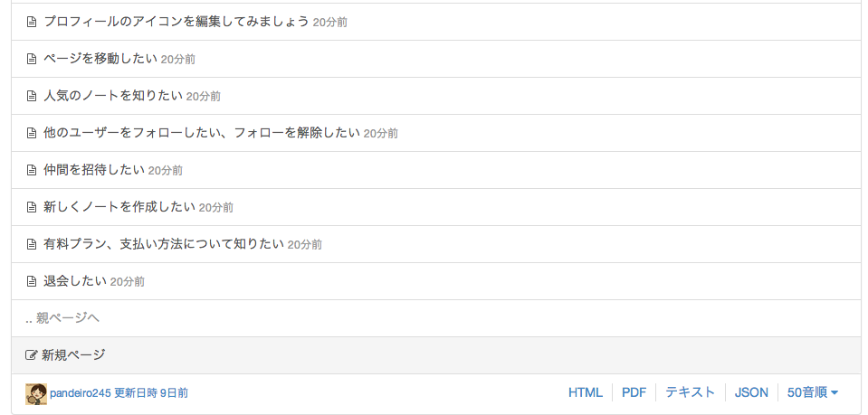Click the page icon beside 退会したい
868x415 pixels.
[x=32, y=281]
